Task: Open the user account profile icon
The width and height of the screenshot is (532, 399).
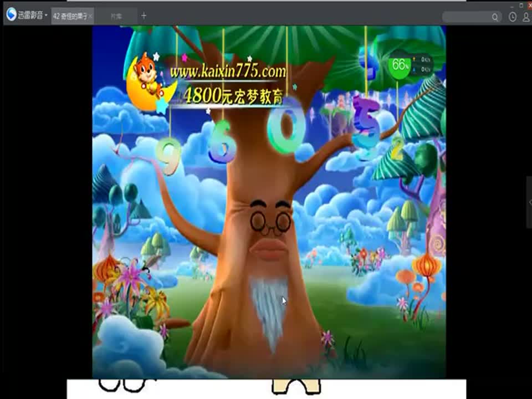Action: tap(526, 17)
